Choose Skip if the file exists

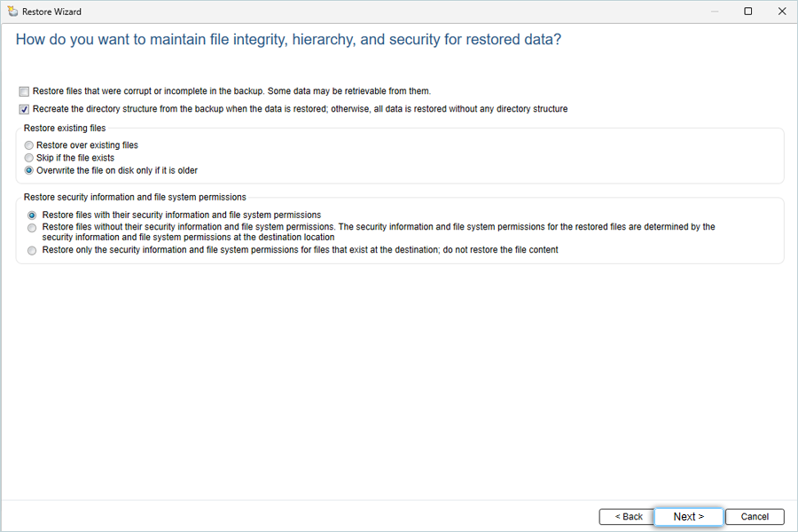point(29,158)
